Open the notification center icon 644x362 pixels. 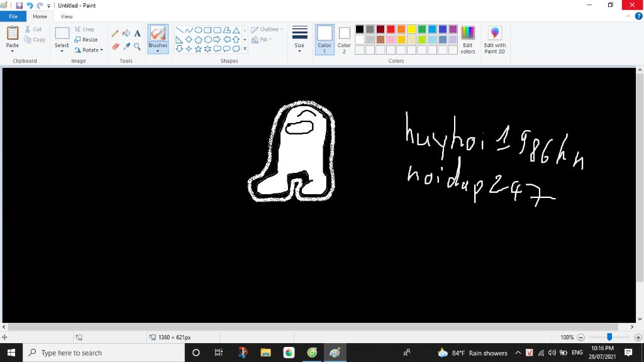pyautogui.click(x=628, y=353)
